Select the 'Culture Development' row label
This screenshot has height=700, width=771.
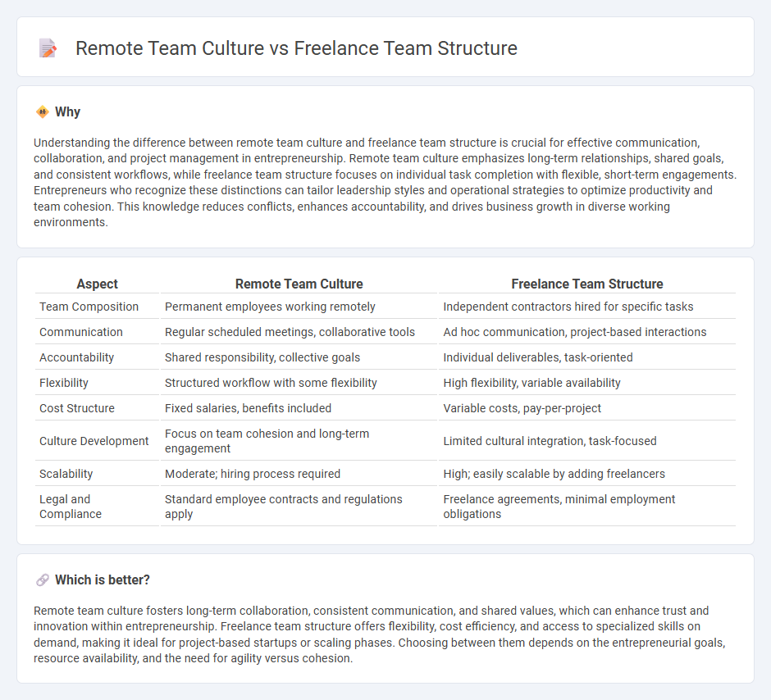[x=94, y=441]
